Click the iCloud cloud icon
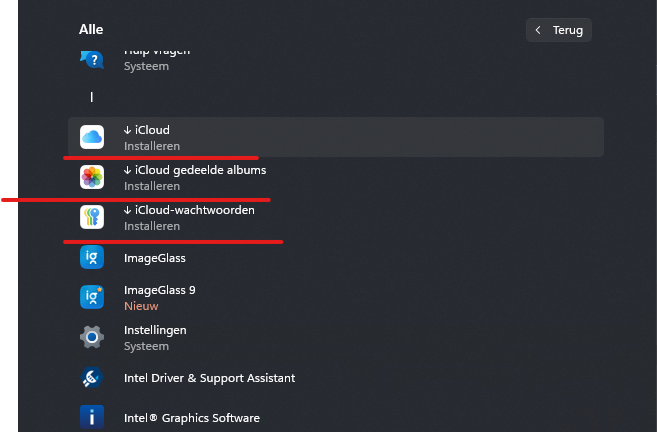657x432 pixels. tap(92, 137)
